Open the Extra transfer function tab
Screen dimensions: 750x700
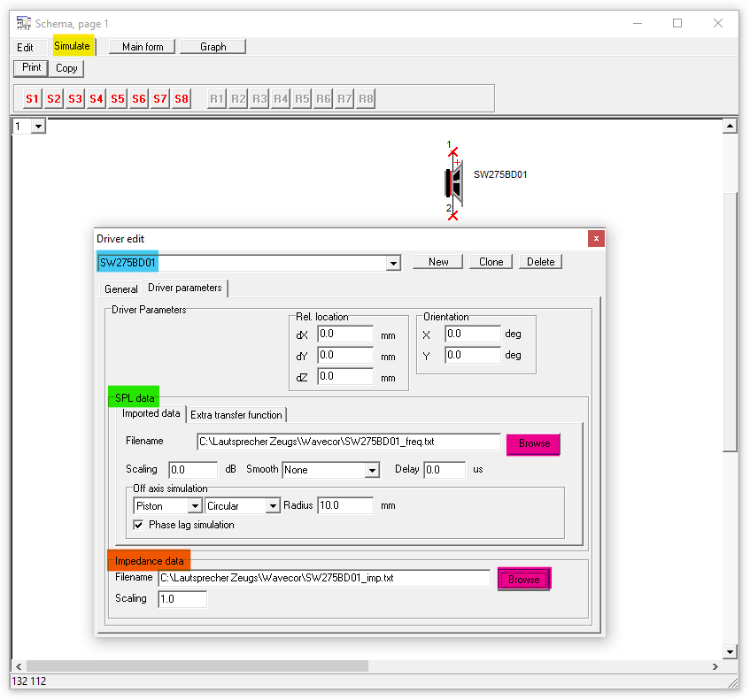236,414
